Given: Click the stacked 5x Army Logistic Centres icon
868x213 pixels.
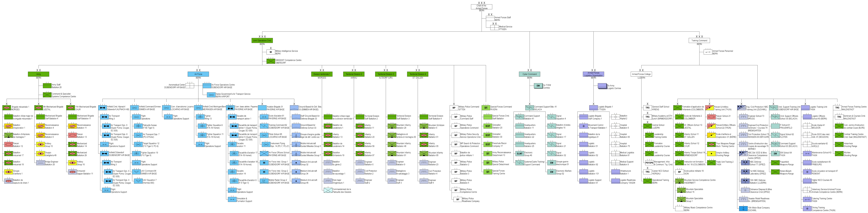Looking at the screenshot, I should 602,86.
